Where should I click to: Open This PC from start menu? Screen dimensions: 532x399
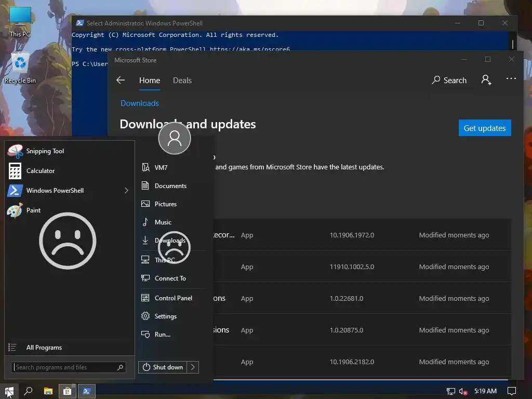[x=174, y=260]
